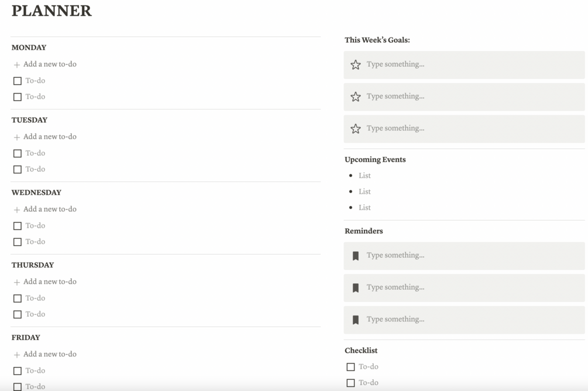Click the plus icon under Thursday

click(17, 282)
